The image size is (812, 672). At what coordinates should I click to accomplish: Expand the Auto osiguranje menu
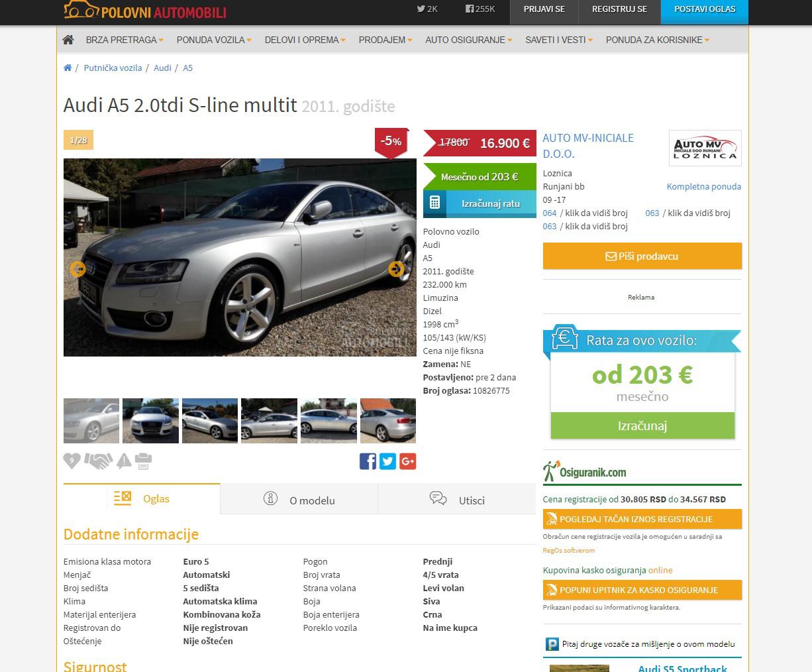click(x=469, y=40)
